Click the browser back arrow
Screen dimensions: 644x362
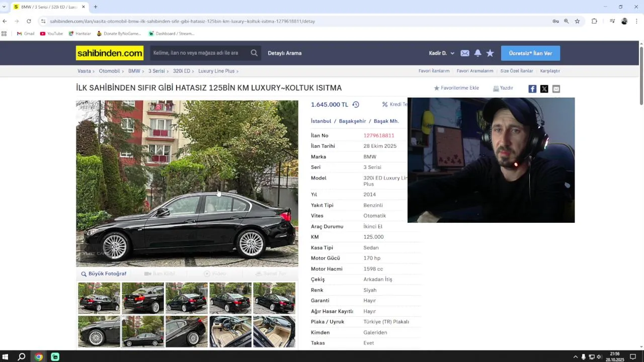(x=5, y=21)
